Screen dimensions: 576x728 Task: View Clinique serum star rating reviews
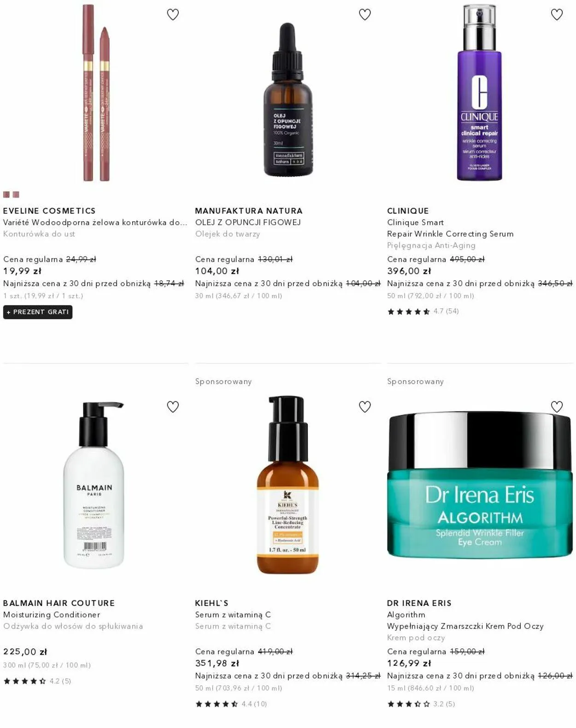point(423,311)
